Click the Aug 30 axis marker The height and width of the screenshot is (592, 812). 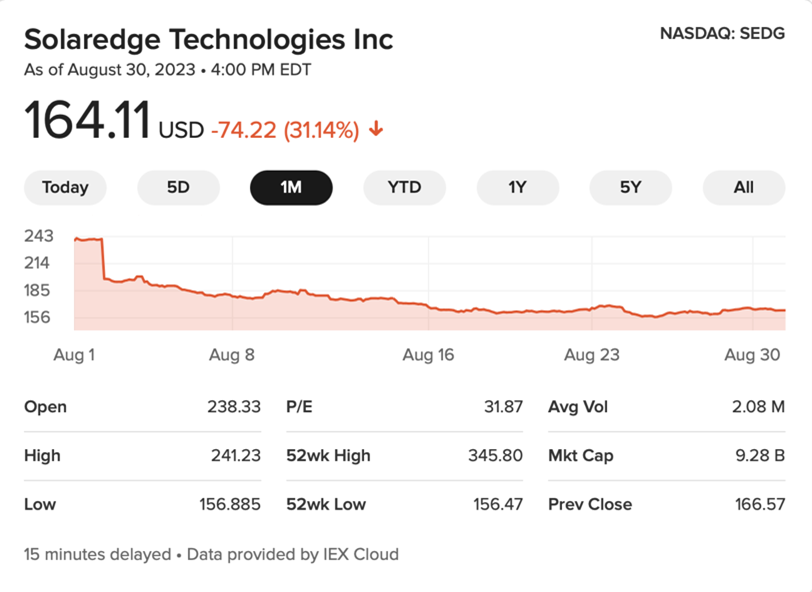click(751, 355)
